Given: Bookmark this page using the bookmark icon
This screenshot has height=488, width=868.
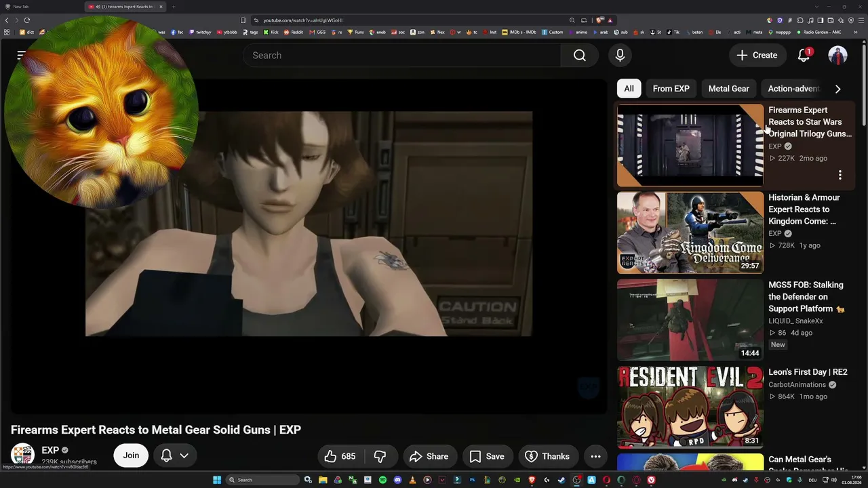Looking at the screenshot, I should (x=243, y=20).
